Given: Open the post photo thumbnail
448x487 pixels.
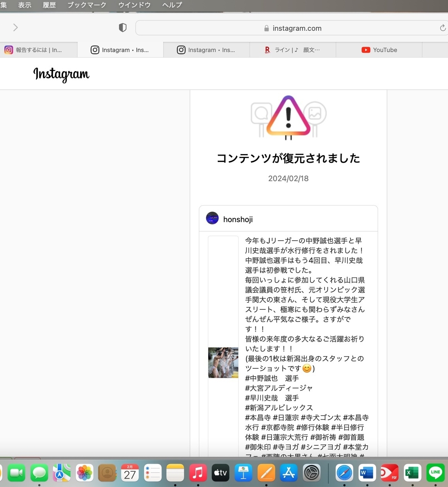Looking at the screenshot, I should tap(223, 362).
